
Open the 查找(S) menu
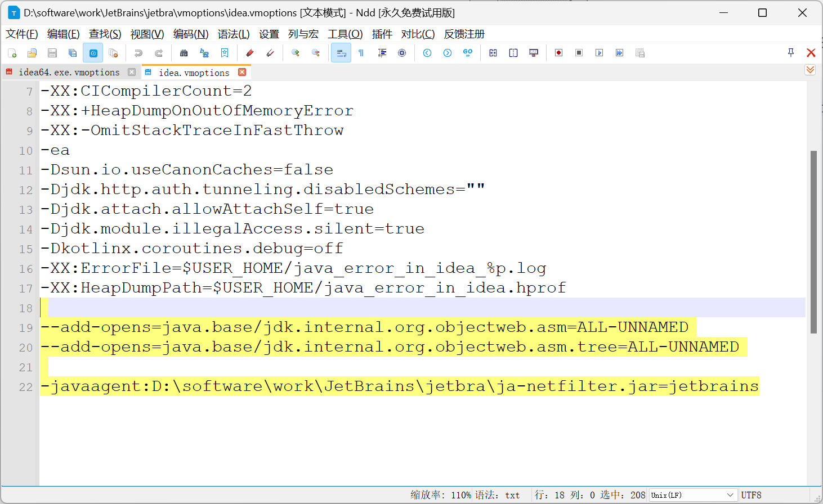click(105, 34)
